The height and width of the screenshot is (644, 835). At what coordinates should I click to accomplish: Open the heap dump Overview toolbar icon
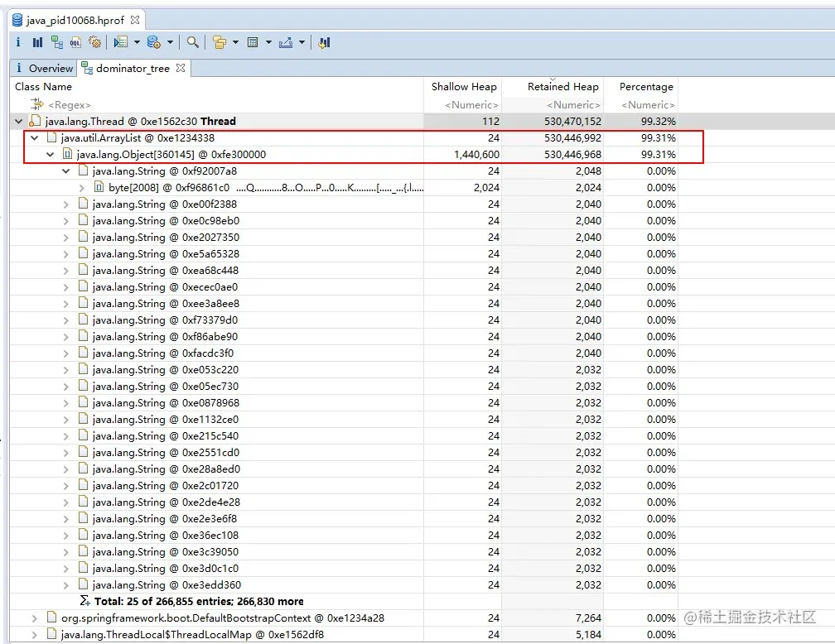pos(18,42)
